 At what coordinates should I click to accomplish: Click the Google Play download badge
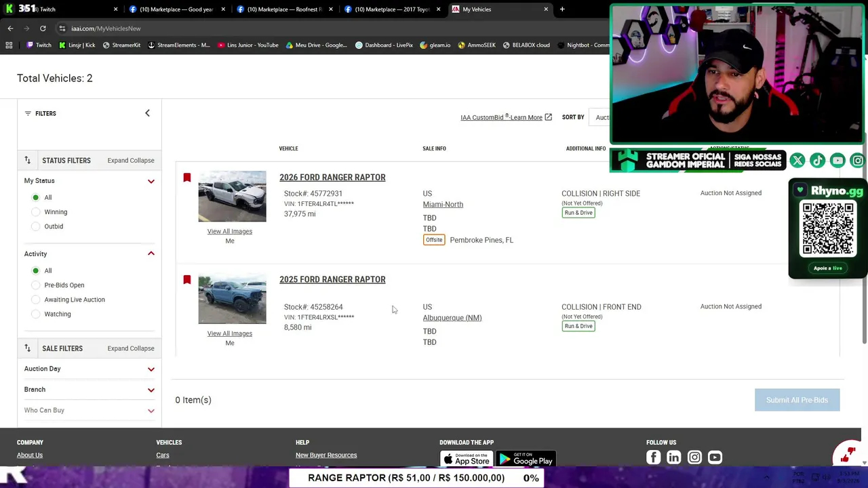pos(526,460)
